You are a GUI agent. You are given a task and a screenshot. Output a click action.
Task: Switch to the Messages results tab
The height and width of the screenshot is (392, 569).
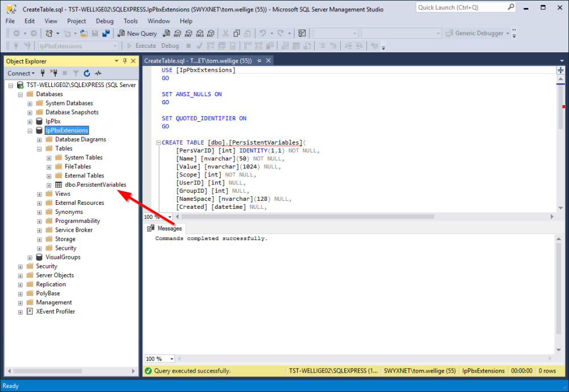tap(165, 228)
